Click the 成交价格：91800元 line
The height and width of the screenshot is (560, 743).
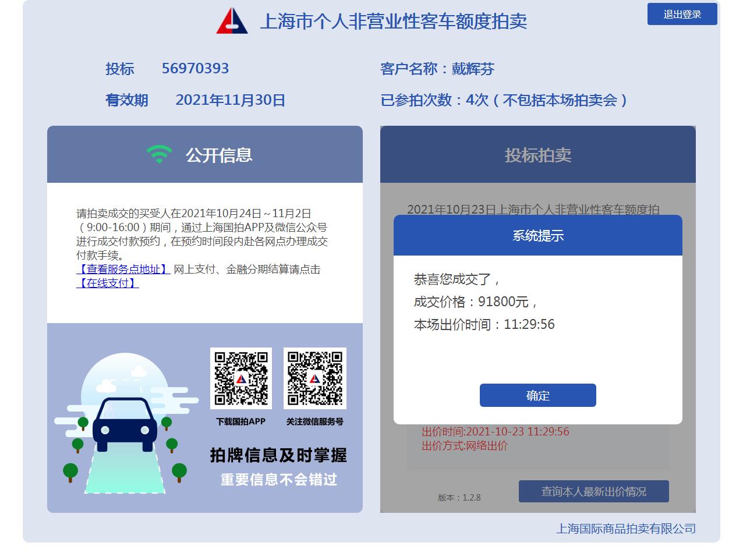pyautogui.click(x=475, y=302)
